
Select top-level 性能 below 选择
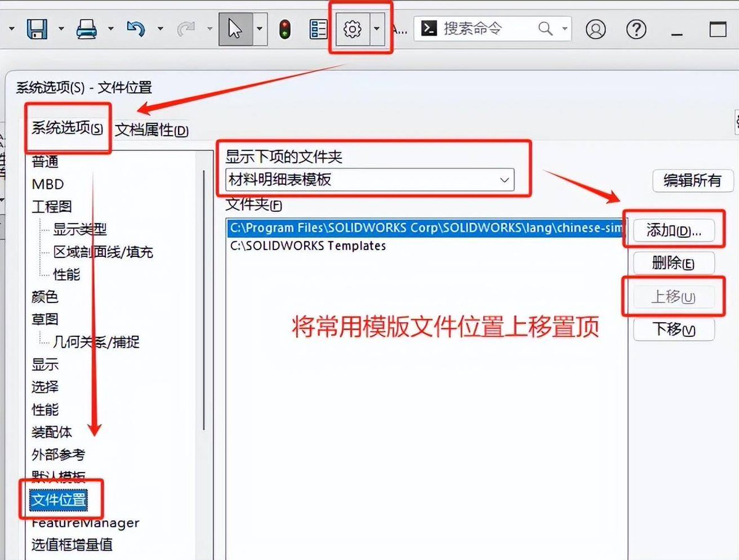click(45, 410)
